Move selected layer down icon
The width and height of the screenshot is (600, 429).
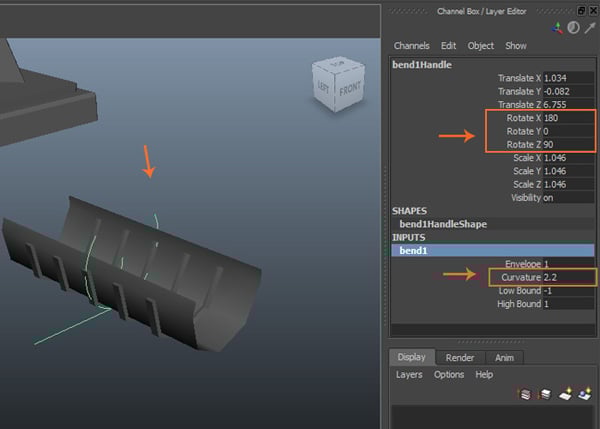[545, 394]
